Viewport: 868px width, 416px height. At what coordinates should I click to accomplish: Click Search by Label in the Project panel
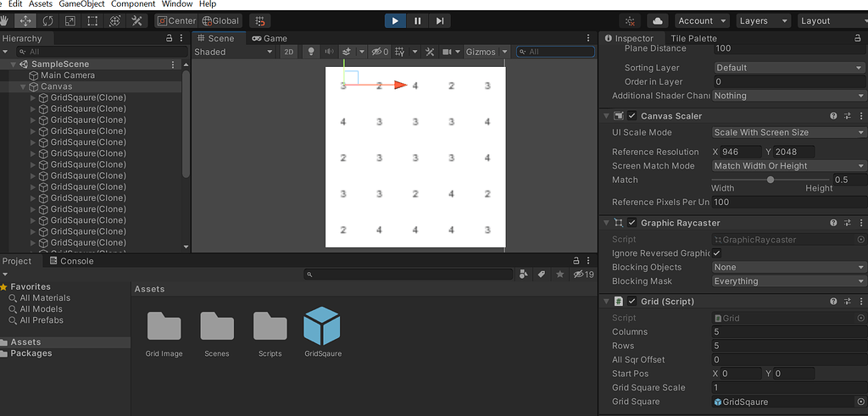click(542, 275)
